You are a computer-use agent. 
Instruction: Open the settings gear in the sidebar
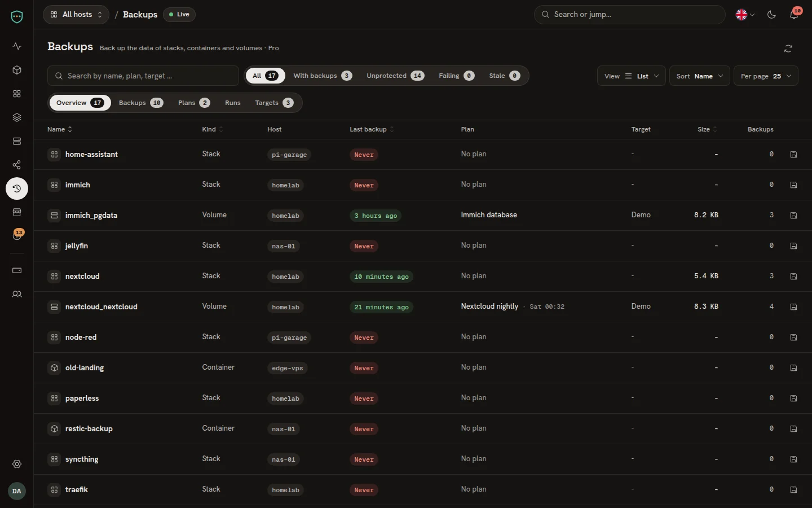17,464
